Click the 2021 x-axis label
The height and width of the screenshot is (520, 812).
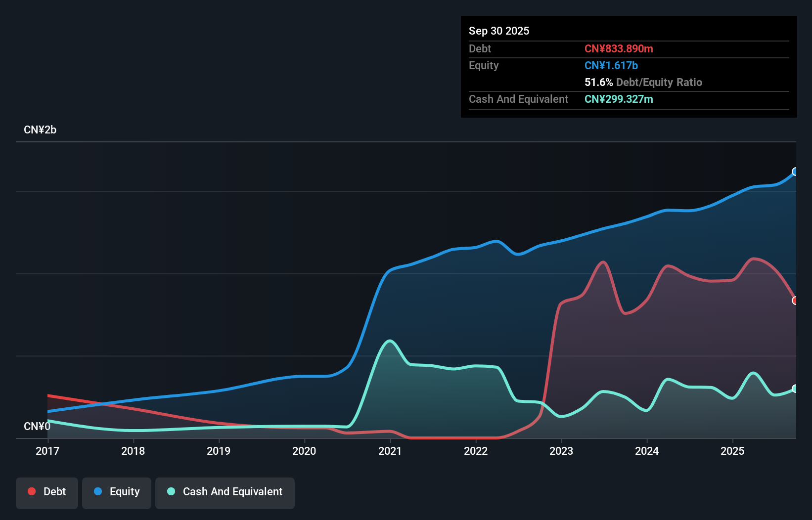(390, 451)
